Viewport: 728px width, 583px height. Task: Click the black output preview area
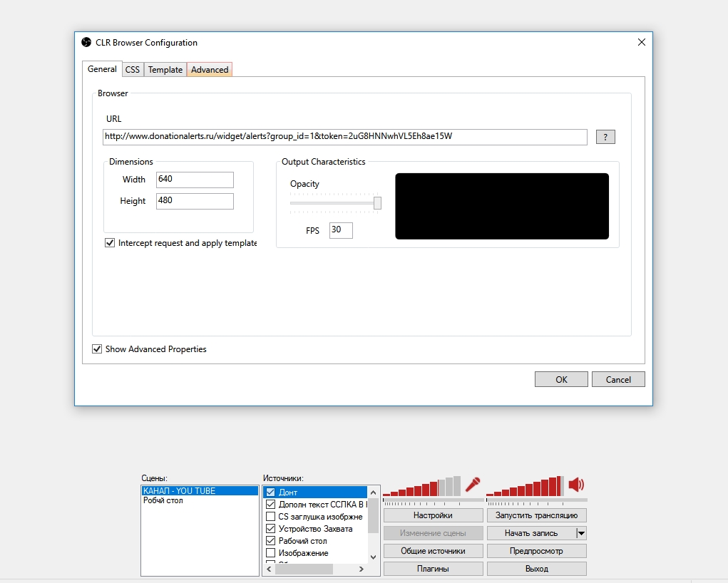pos(502,206)
